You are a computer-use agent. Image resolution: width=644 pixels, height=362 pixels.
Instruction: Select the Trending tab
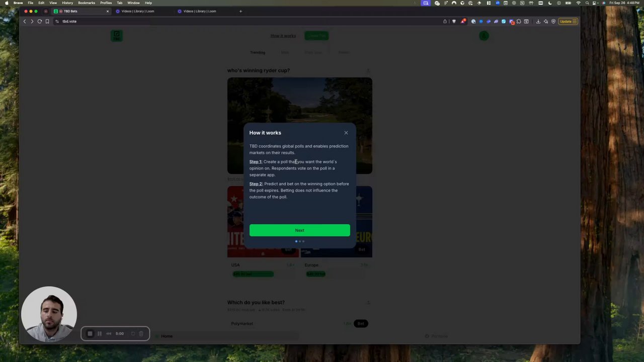(x=258, y=52)
